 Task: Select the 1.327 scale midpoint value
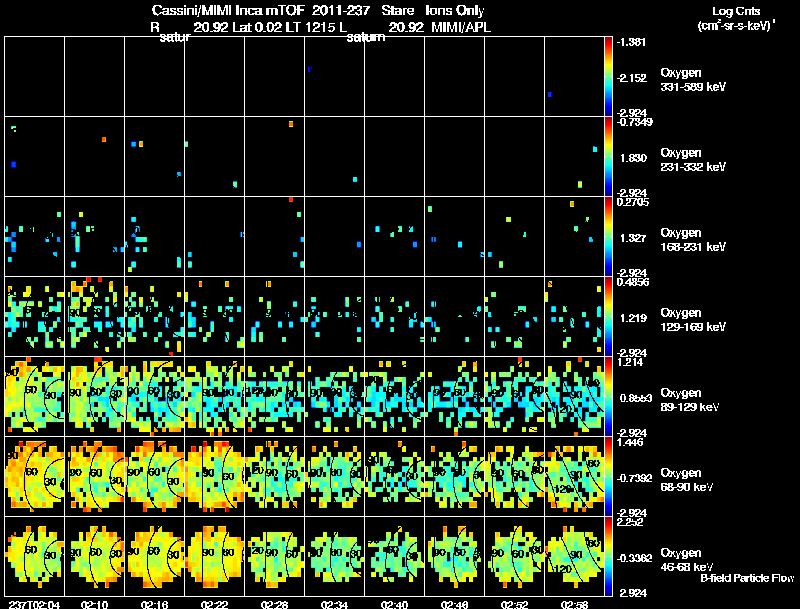pyautogui.click(x=633, y=238)
